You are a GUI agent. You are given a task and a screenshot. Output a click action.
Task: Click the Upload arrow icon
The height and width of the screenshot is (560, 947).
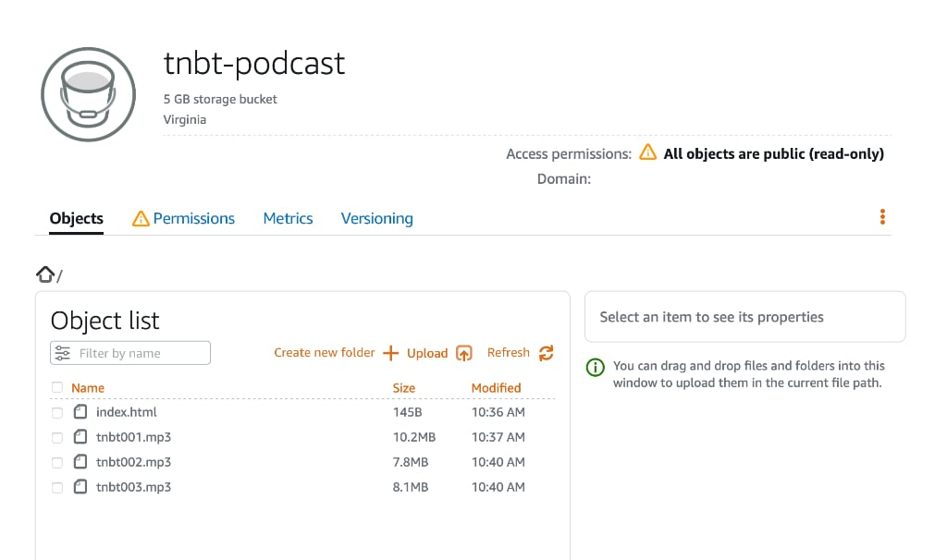(x=463, y=353)
